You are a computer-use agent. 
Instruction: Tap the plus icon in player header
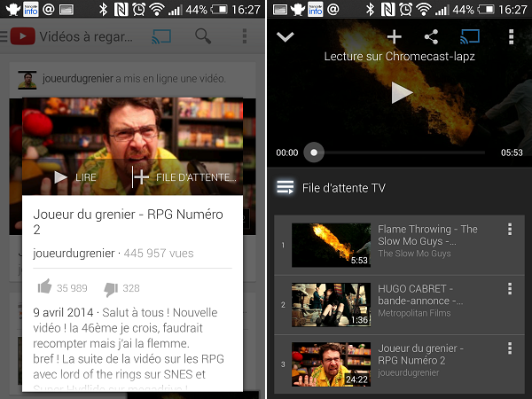[x=395, y=36]
